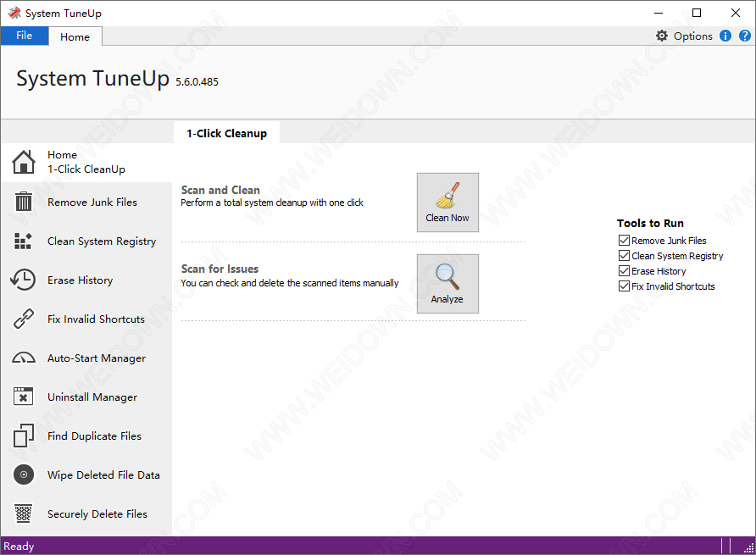Click the status bar resize grip
This screenshot has width=756, height=555.
point(748,547)
